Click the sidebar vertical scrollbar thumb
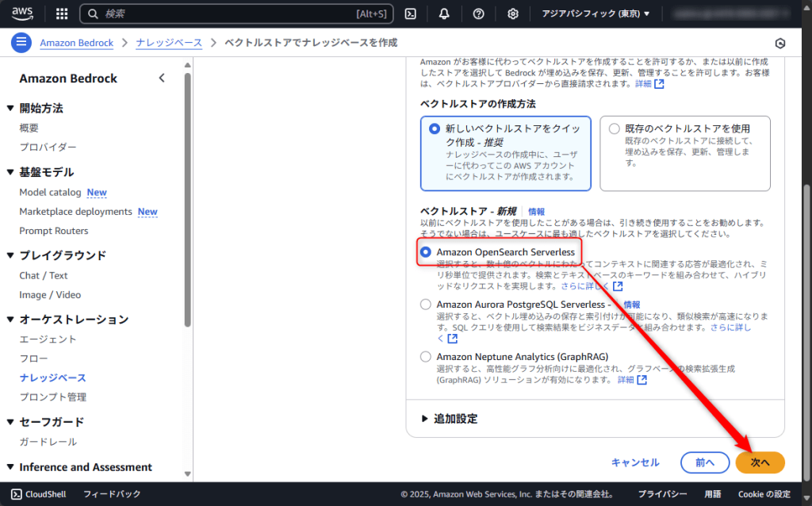Image resolution: width=812 pixels, height=506 pixels. click(187, 199)
